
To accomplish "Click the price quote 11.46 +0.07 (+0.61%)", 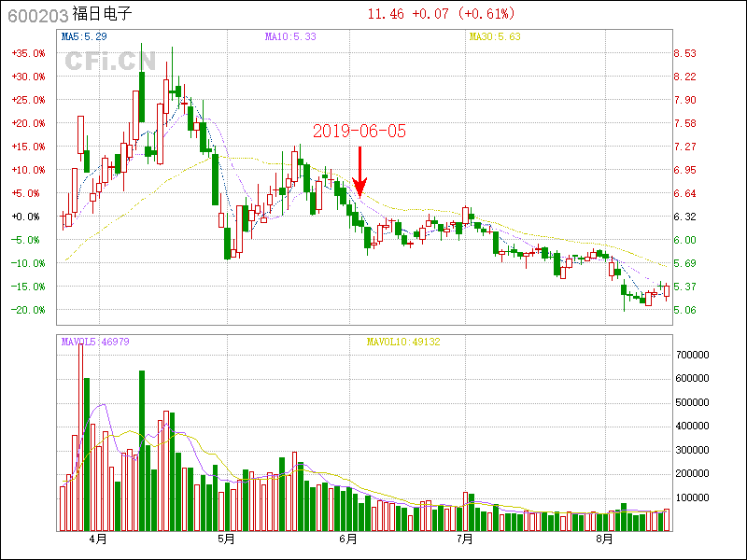I will coord(441,14).
